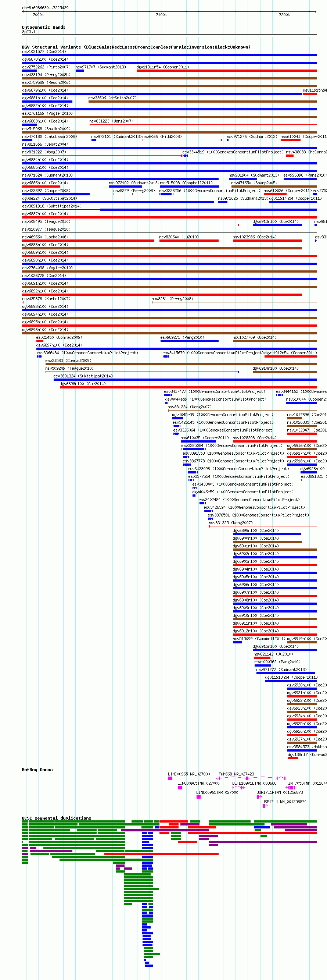Viewport: 327px width, 980px height.
Task: Click variant nsv6066 (Kidd2008)
Action: pos(162,136)
